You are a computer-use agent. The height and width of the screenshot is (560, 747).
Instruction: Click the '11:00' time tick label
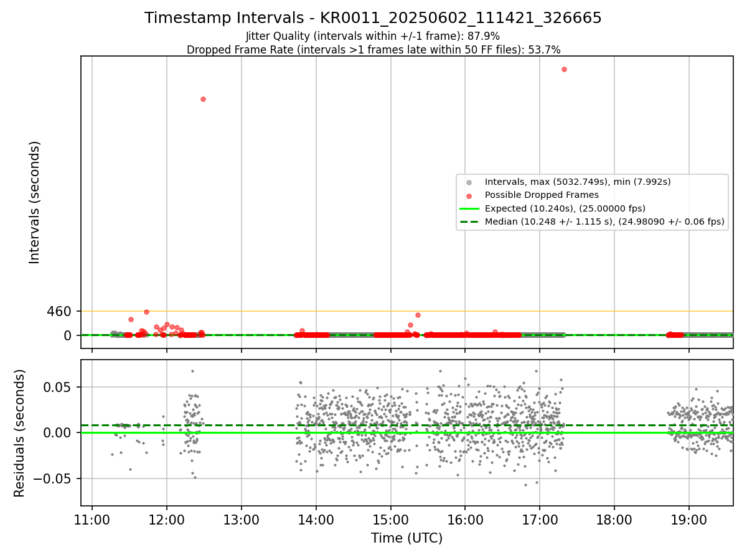(92, 520)
